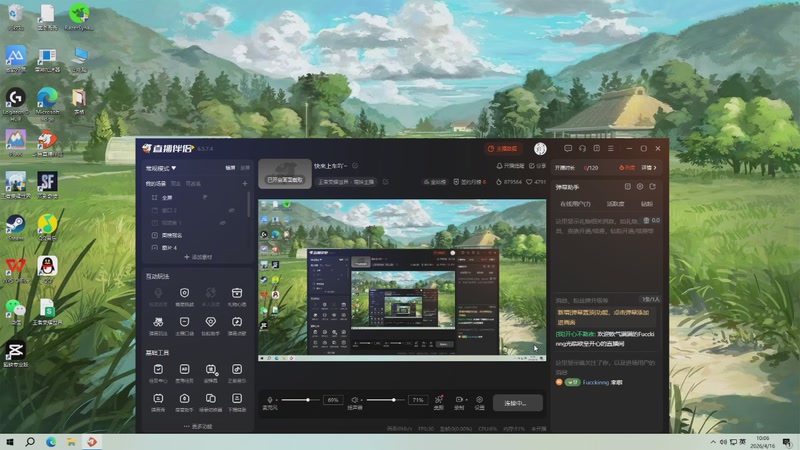This screenshot has height=450, width=800.
Task: Edit the live title pencil icon
Action: tap(355, 166)
